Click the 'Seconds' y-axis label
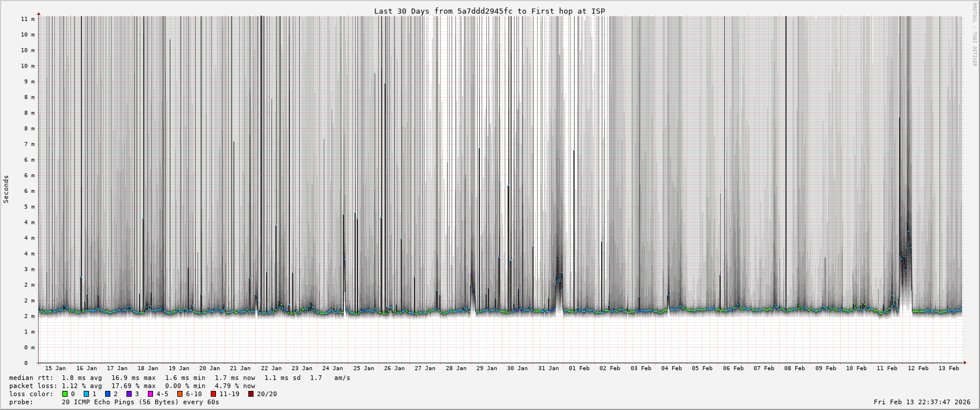Screen dimensions: 980x410 6,189
